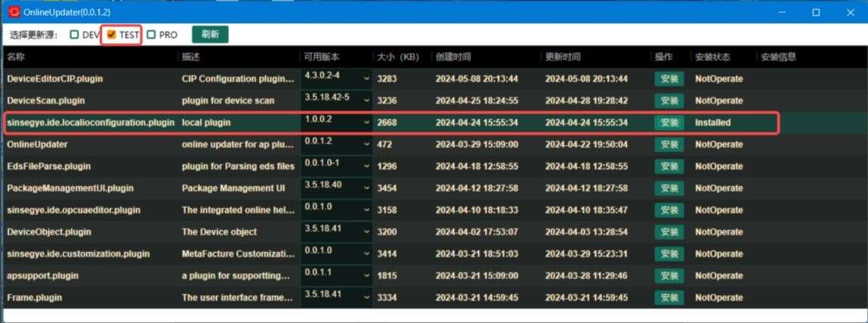Open version dropdown 1.0.0.2 for localioconfiguration plugin
This screenshot has height=323, width=868.
[337, 123]
